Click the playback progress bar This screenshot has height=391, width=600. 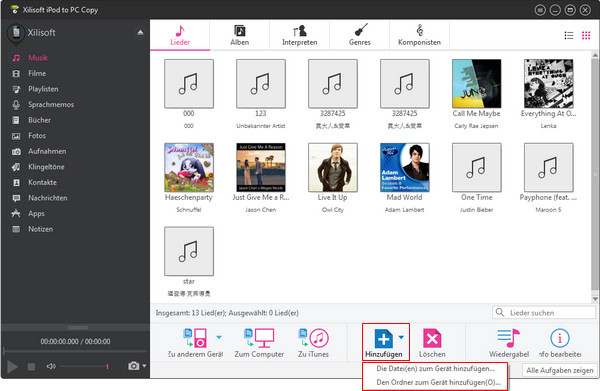tap(75, 351)
